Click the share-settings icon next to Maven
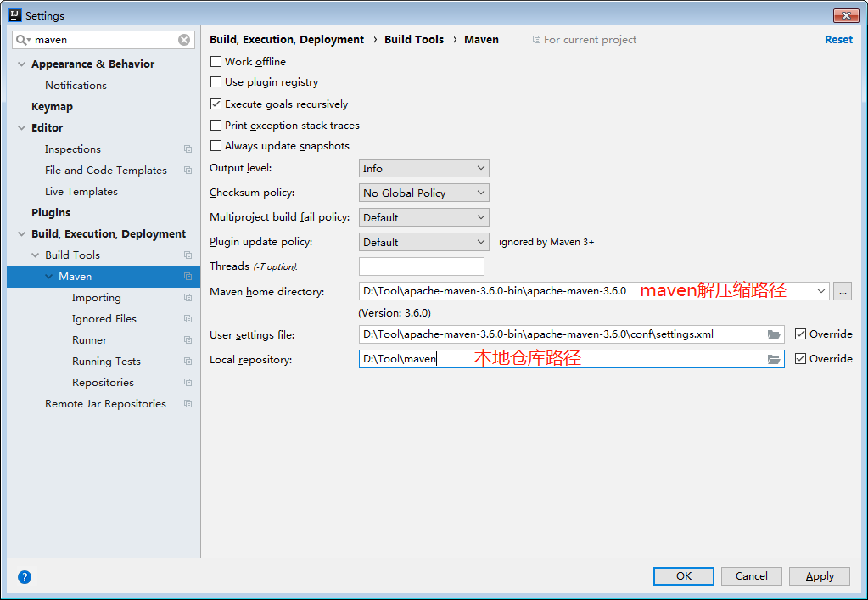 click(x=187, y=276)
